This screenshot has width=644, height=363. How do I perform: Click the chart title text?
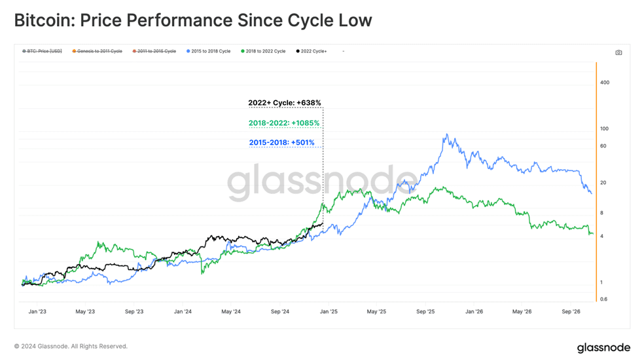point(193,20)
